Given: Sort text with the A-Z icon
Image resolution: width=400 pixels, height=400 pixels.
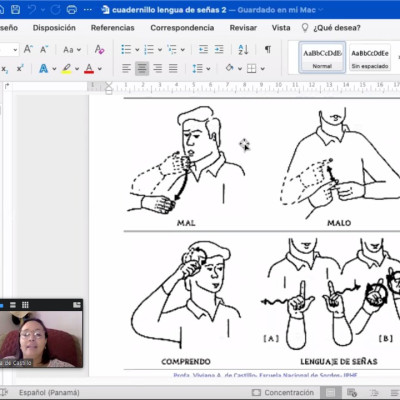Looking at the screenshot, I should [243, 50].
